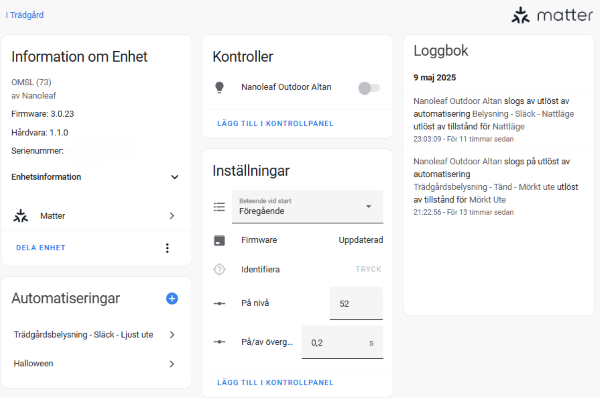Click Nanoleaf Outdoor Altan entity name
The height and width of the screenshot is (398, 600).
coord(286,87)
